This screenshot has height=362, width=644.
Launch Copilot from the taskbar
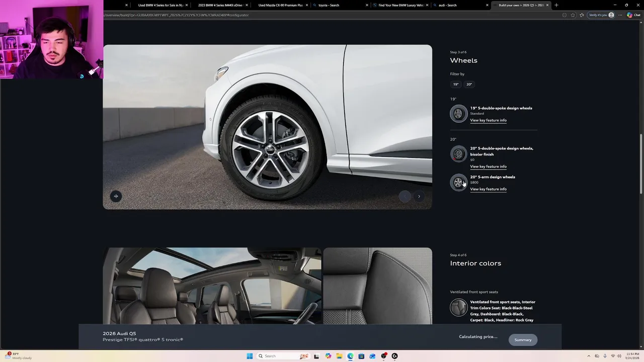click(x=328, y=356)
